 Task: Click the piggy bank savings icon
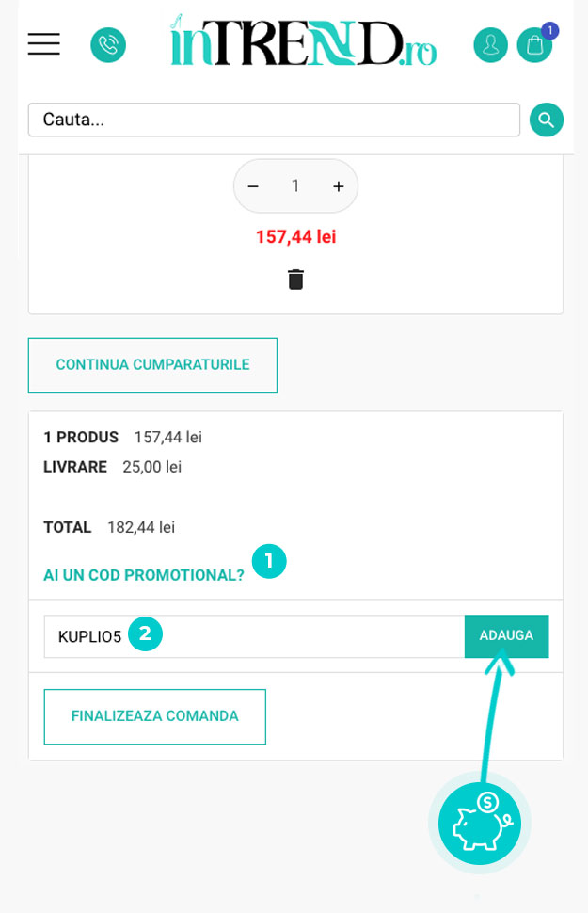[x=480, y=824]
